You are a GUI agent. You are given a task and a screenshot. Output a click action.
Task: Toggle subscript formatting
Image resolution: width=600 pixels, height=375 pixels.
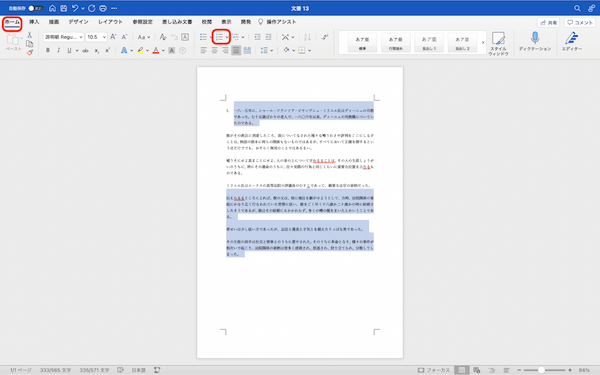click(x=97, y=51)
